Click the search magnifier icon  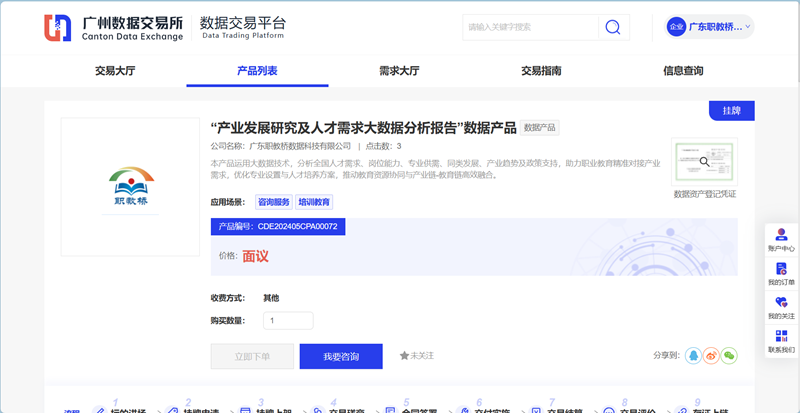tap(613, 27)
